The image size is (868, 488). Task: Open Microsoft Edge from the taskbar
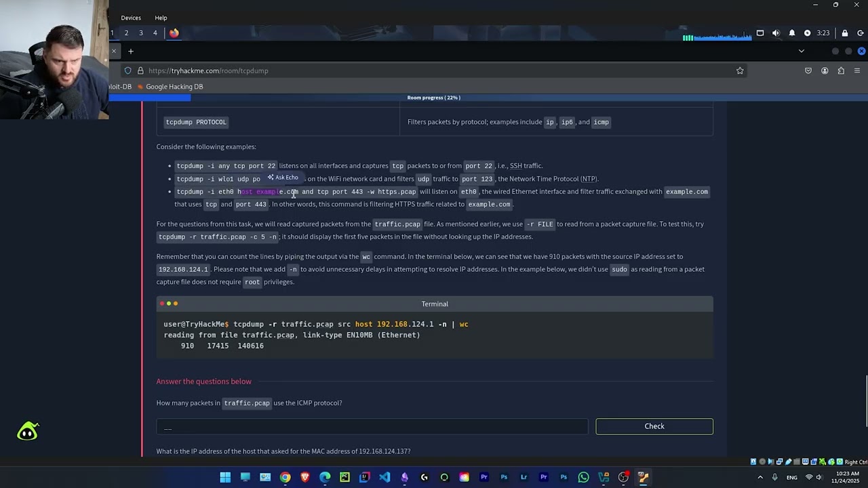point(325,477)
